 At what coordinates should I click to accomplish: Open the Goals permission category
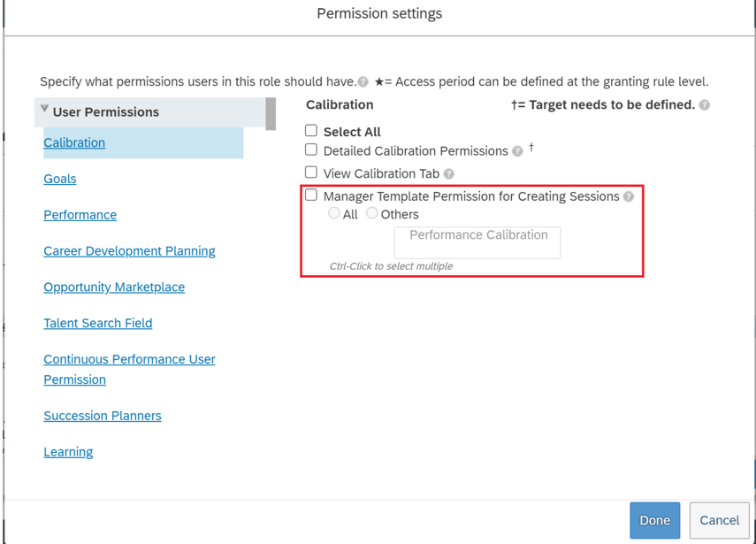tap(60, 179)
